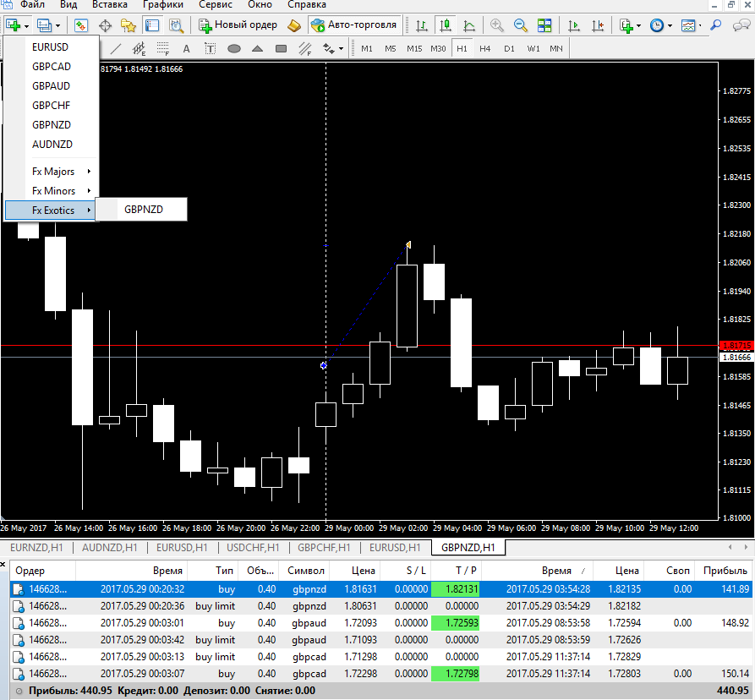Select the Rectangle drawing tool

click(x=282, y=49)
